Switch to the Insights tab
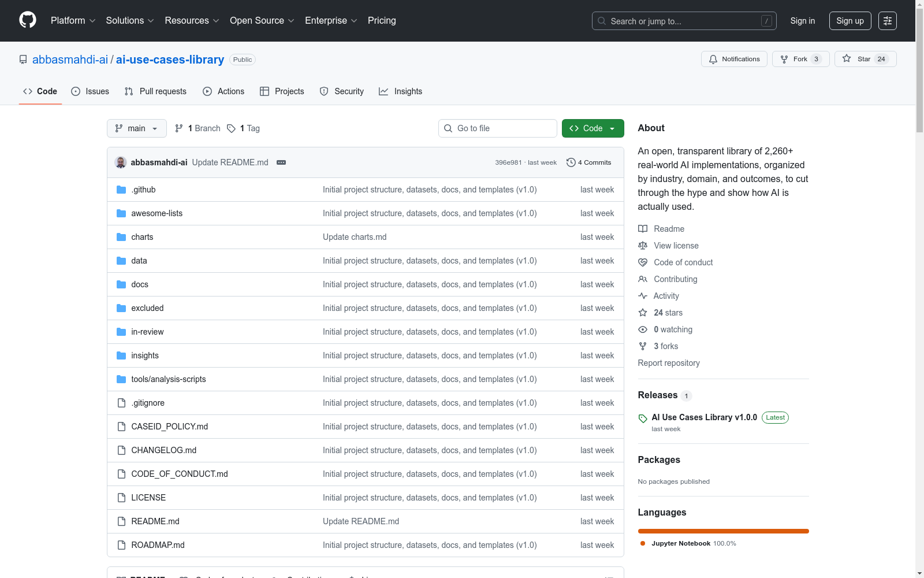 pyautogui.click(x=401, y=91)
